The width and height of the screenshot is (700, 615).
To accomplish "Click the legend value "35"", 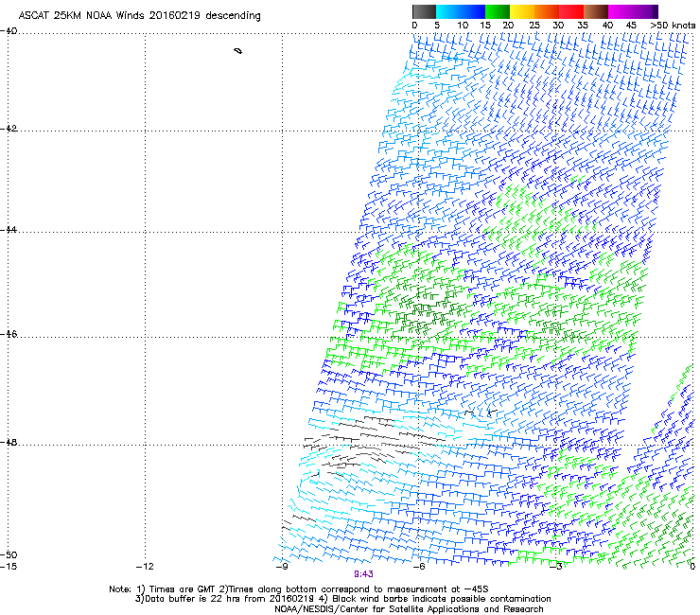I will (x=583, y=26).
